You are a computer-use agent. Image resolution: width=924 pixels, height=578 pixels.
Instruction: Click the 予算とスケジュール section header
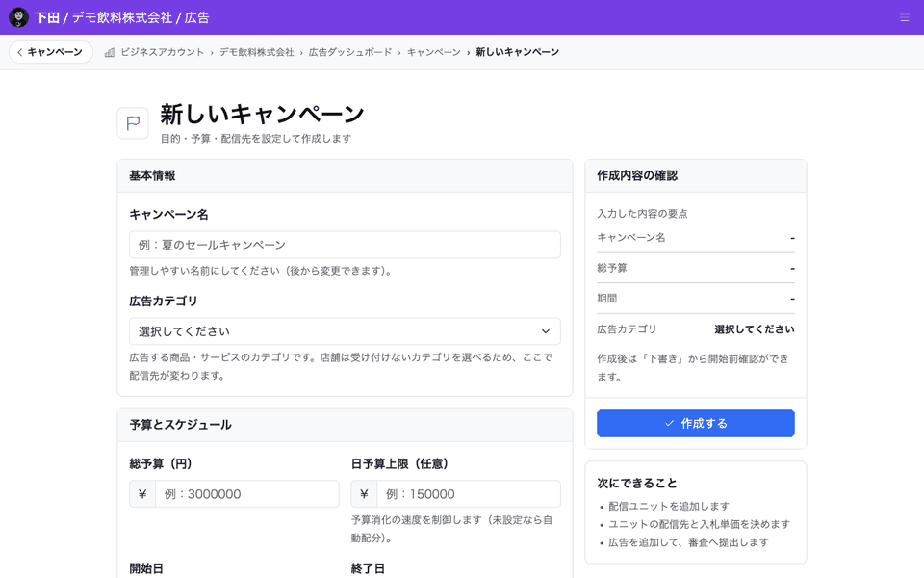345,425
